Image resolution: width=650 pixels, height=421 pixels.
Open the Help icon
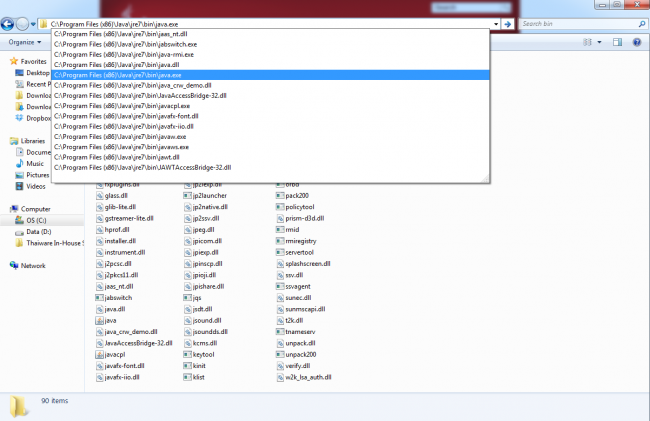pos(637,42)
